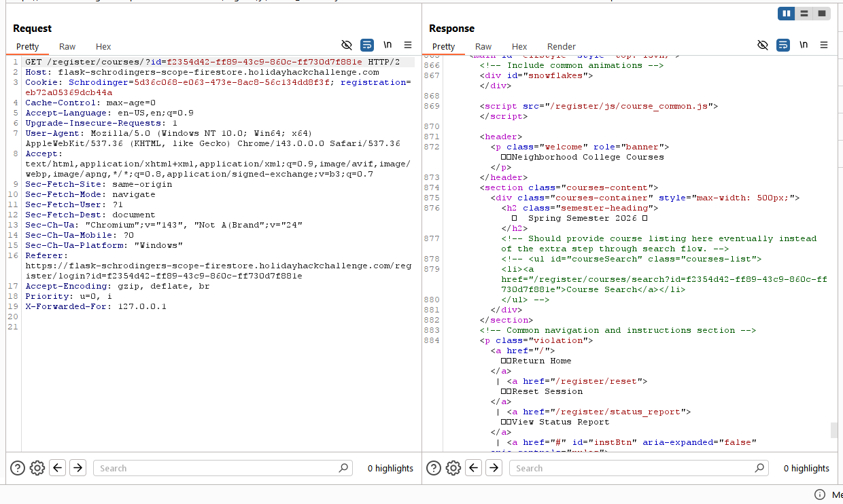Click 'Sec-Ch-Ua-Platform: "Windows"' header

click(x=104, y=245)
